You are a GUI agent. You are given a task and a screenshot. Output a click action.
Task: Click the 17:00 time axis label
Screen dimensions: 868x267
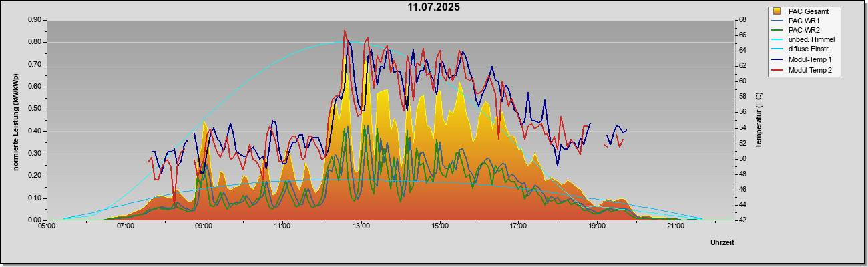click(x=518, y=227)
